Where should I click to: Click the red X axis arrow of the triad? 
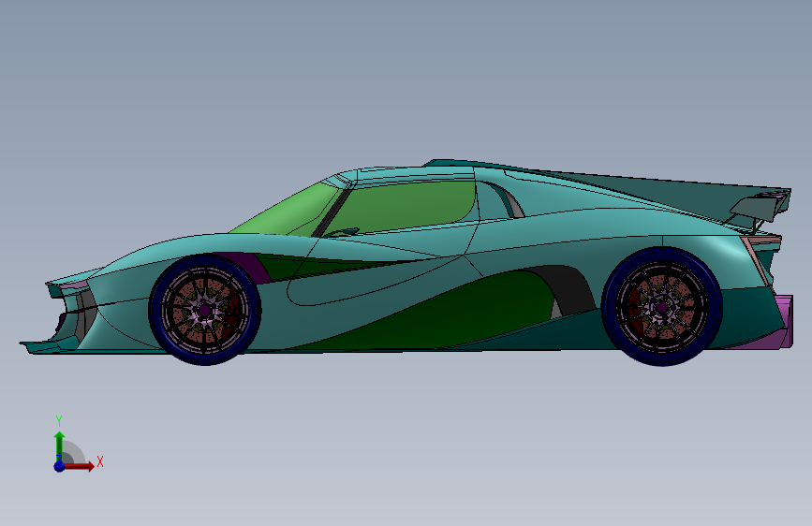pyautogui.click(x=80, y=466)
